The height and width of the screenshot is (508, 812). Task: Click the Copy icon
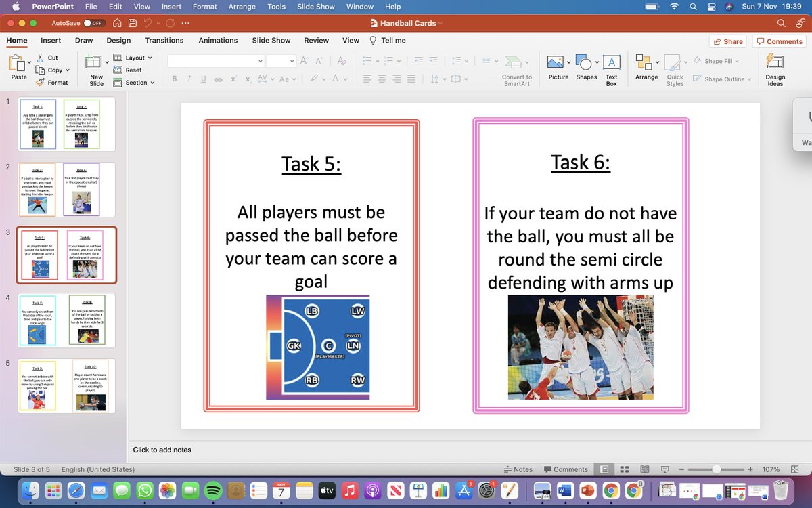[x=41, y=70]
